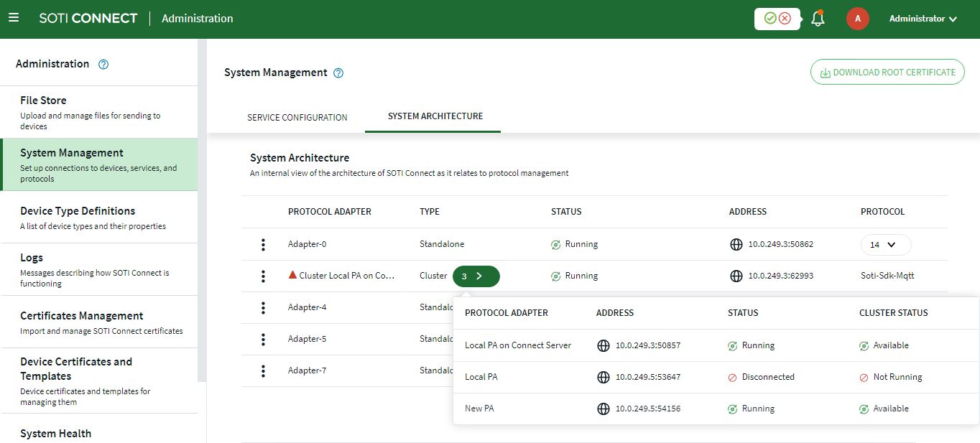The height and width of the screenshot is (443, 980).
Task: Click Download Root Certificate button
Action: 887,72
